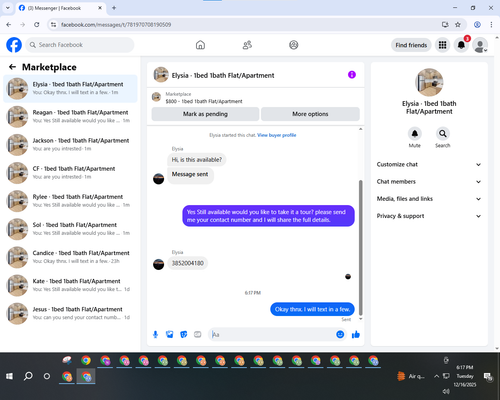The height and width of the screenshot is (400, 500).
Task: Open the Reagan conversation in list
Action: pos(70,117)
